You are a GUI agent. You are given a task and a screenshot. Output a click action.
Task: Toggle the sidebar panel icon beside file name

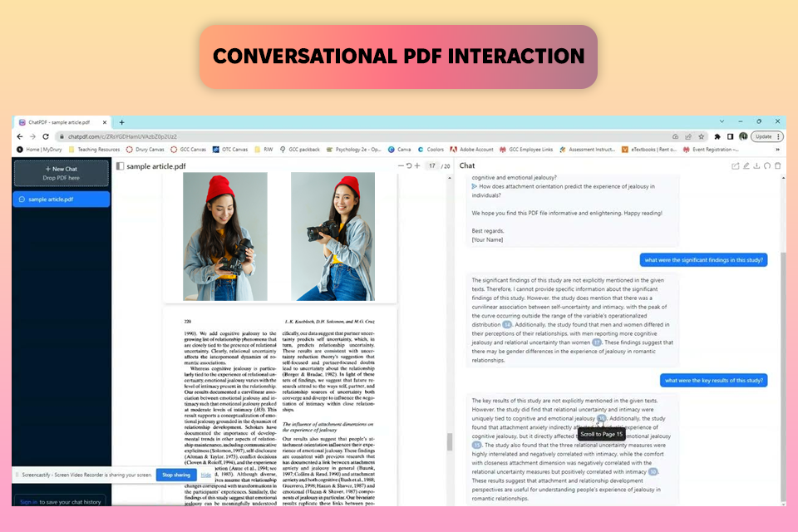point(120,166)
